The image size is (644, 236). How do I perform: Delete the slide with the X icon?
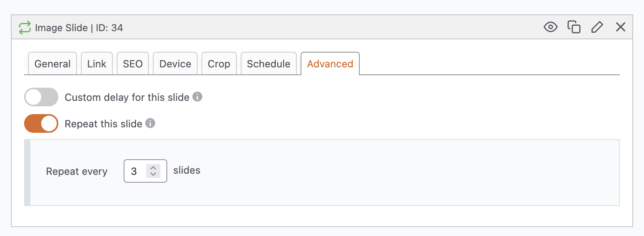coord(620,27)
